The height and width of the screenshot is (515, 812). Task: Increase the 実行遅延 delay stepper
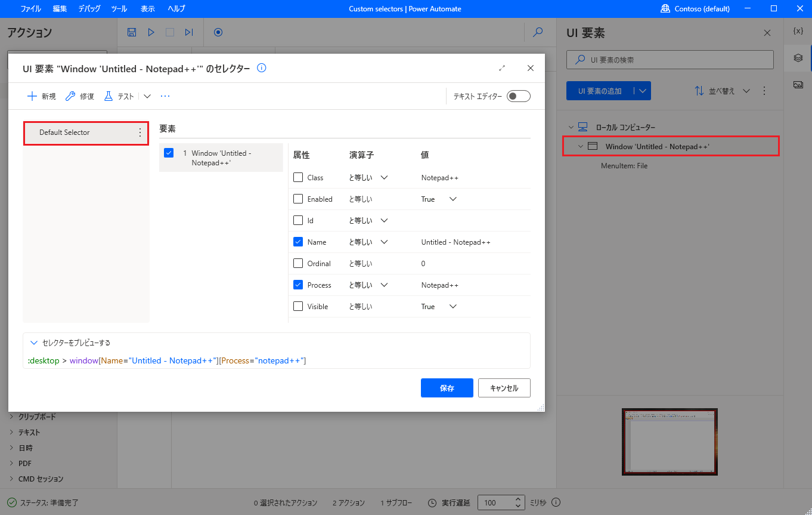pyautogui.click(x=519, y=499)
